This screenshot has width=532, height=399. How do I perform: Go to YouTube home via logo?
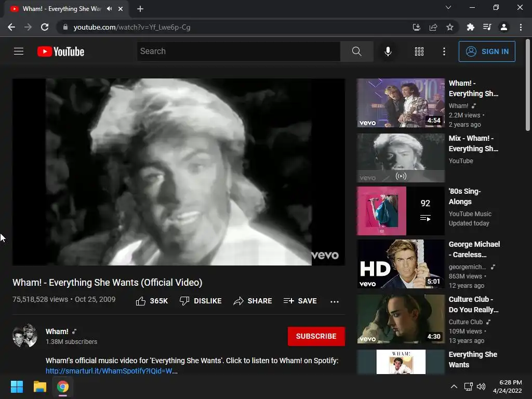click(x=61, y=51)
